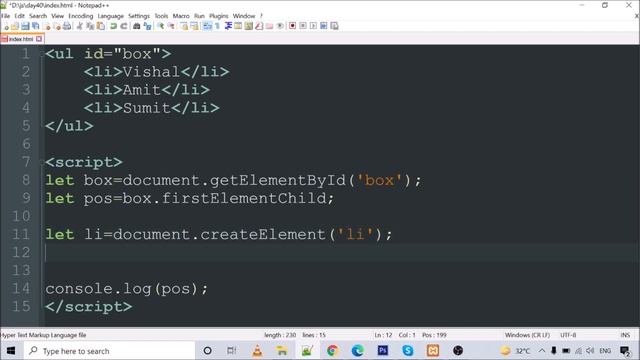Save the file with the Save icon
The width and height of the screenshot is (640, 360).
click(x=25, y=26)
